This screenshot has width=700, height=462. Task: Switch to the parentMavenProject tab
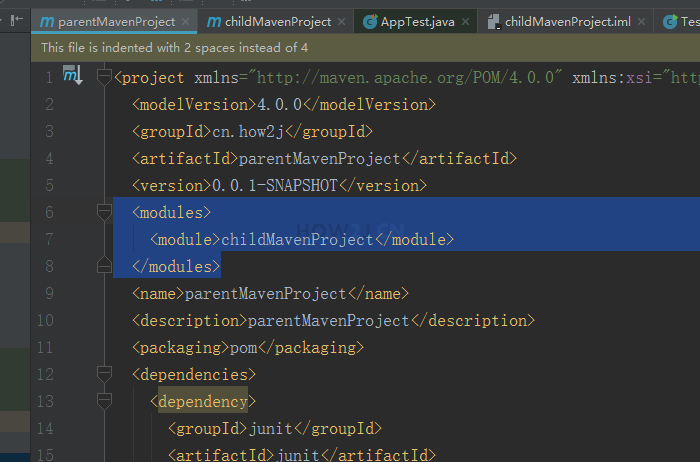coord(116,21)
